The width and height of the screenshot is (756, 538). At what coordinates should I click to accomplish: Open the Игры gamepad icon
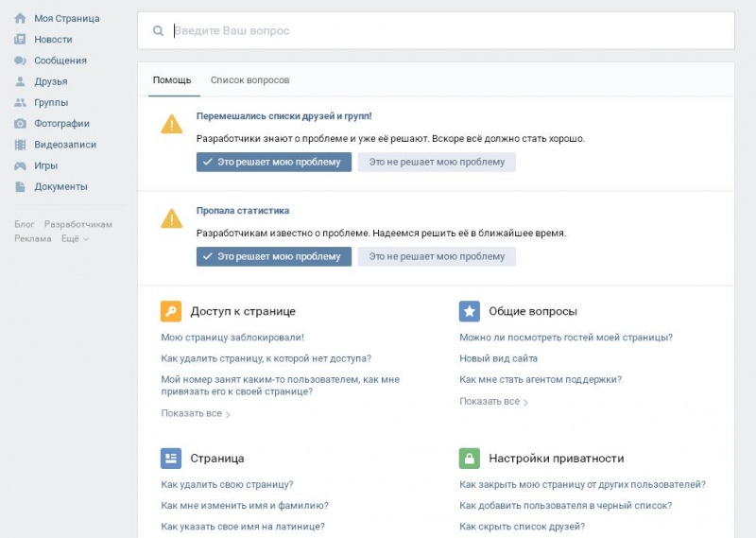[x=20, y=165]
